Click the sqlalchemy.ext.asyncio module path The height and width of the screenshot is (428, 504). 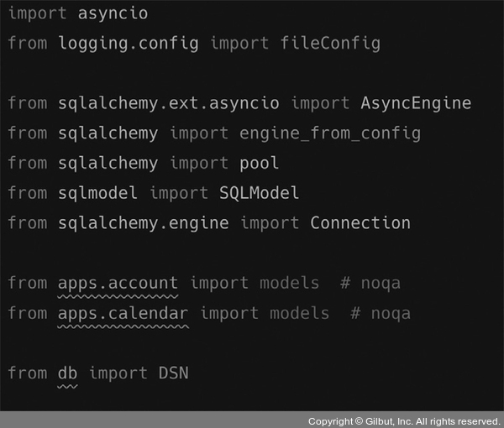[169, 103]
